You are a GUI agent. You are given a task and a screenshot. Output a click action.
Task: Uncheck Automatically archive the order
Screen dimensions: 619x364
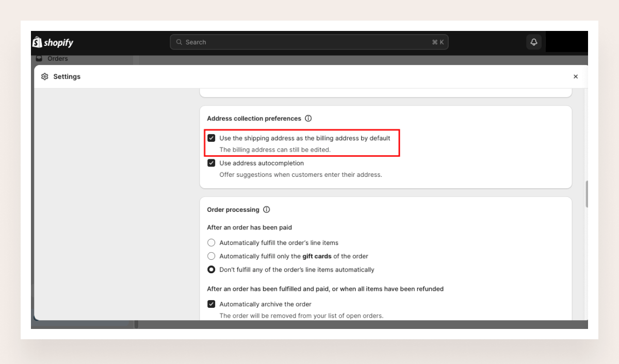(x=211, y=304)
